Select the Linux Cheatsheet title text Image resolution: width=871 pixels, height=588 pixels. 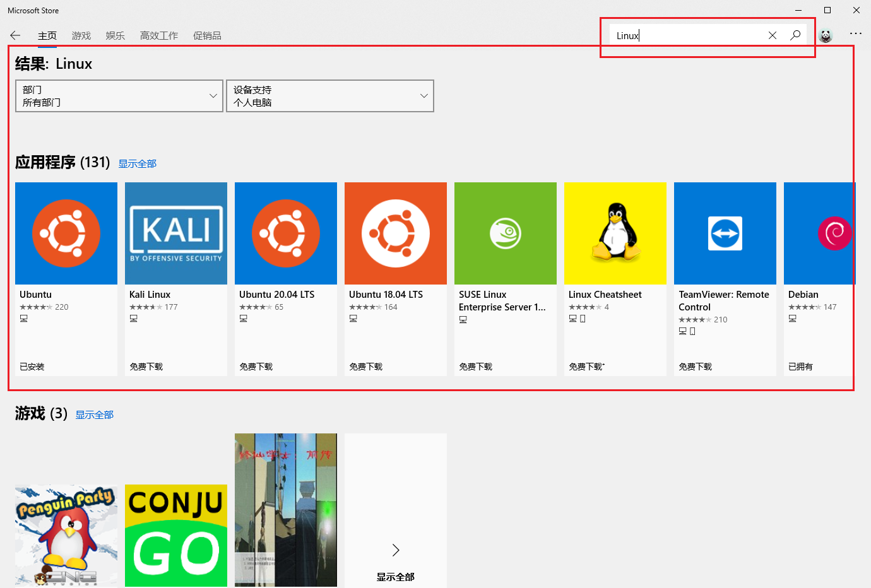tap(605, 295)
